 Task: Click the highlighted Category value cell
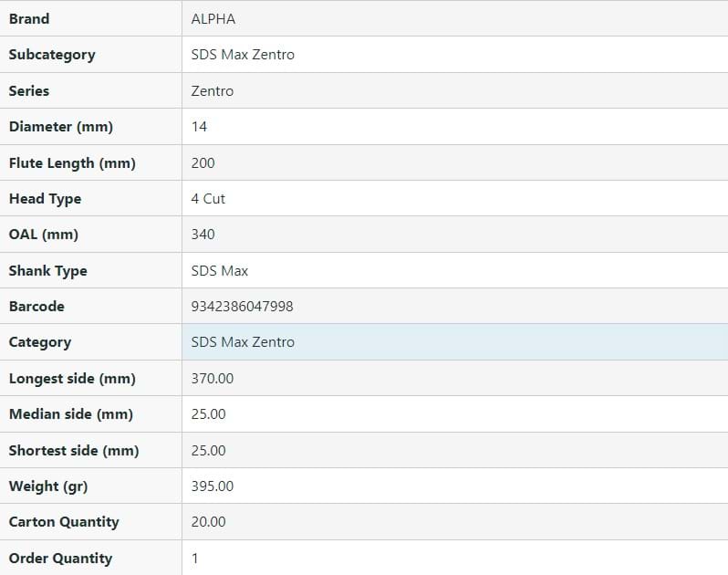point(454,342)
